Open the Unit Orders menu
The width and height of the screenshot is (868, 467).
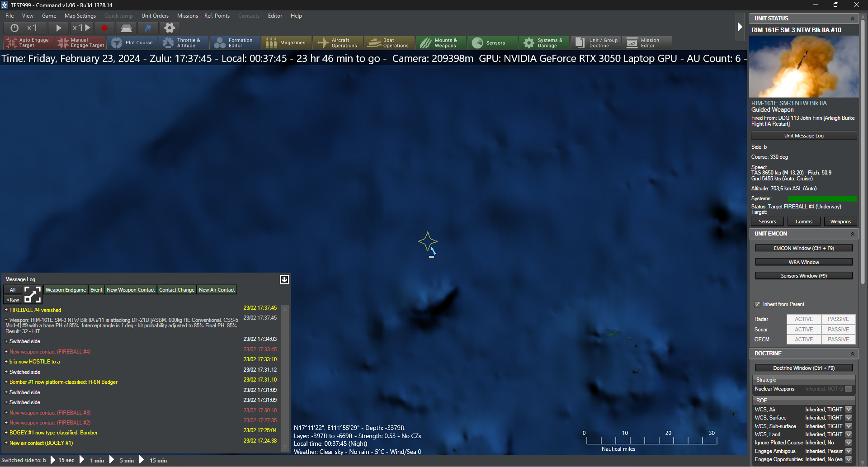155,16
